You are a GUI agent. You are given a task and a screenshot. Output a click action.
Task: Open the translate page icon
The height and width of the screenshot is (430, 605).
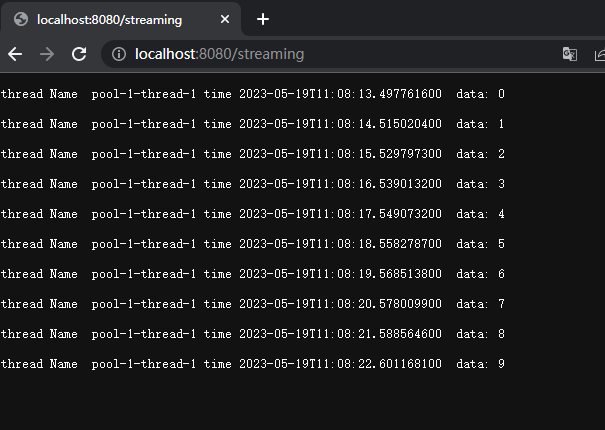[570, 54]
